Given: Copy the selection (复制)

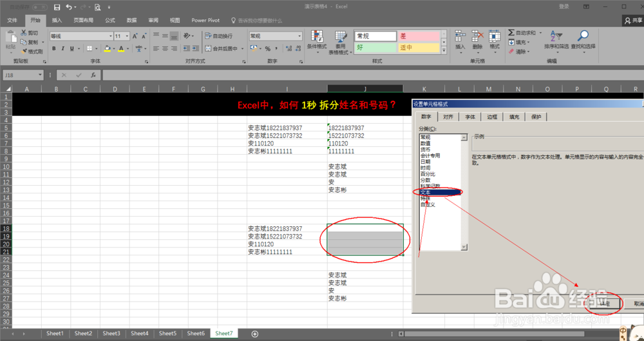Looking at the screenshot, I should [30, 42].
